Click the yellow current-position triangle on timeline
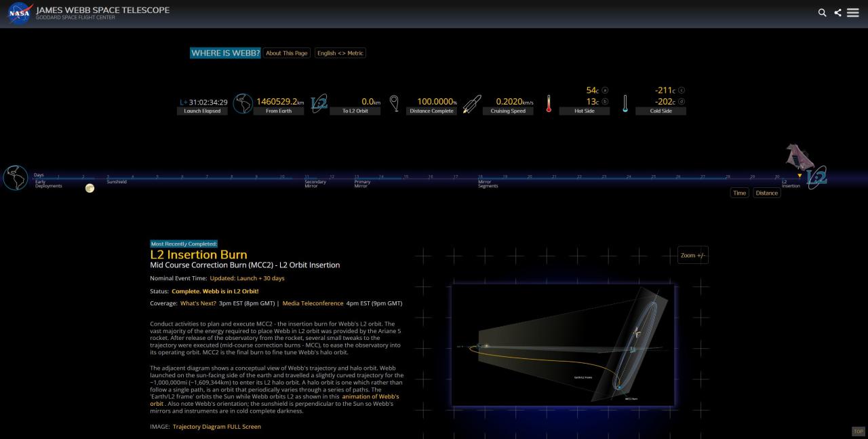Viewport: 868px width, 439px height. pos(800,176)
